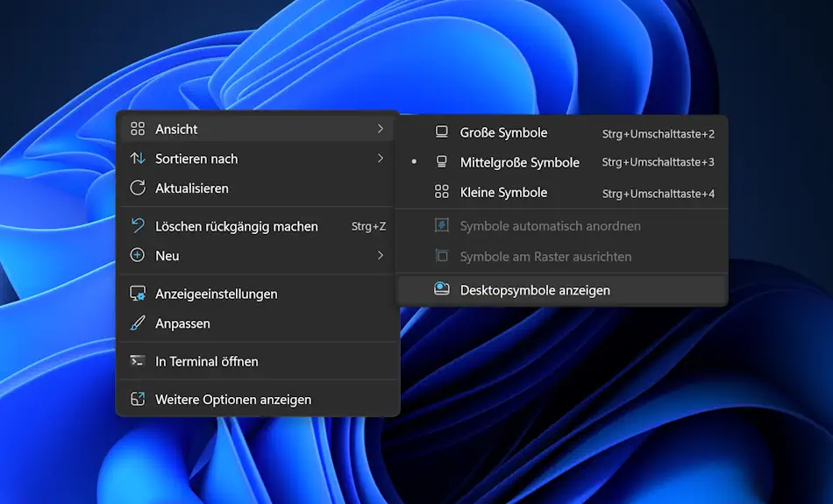Expand the Ansicht submenu chevron

click(381, 129)
